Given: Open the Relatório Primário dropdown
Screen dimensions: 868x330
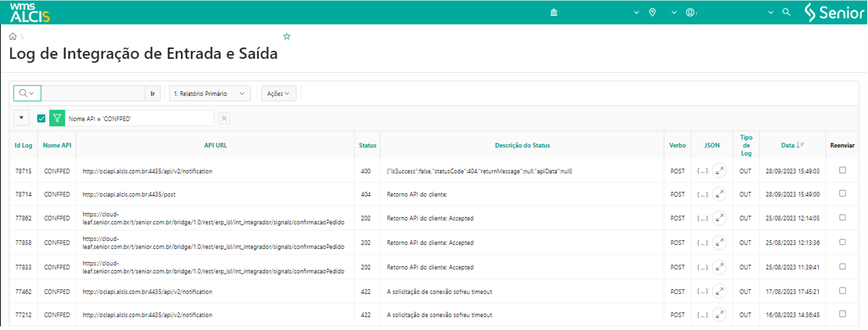Looking at the screenshot, I should [210, 94].
